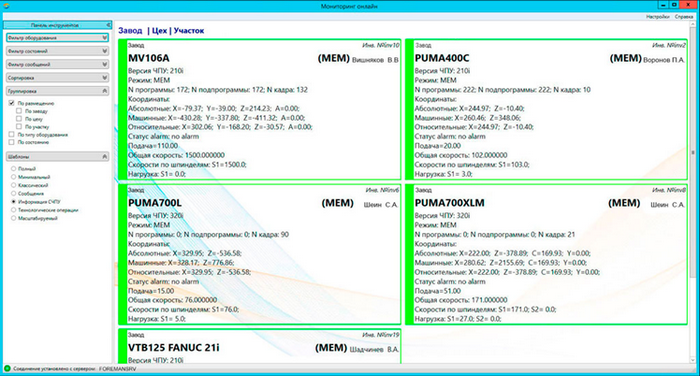700x376 pixels.
Task: Click the green status bar of MV106A
Action: pos(122,109)
